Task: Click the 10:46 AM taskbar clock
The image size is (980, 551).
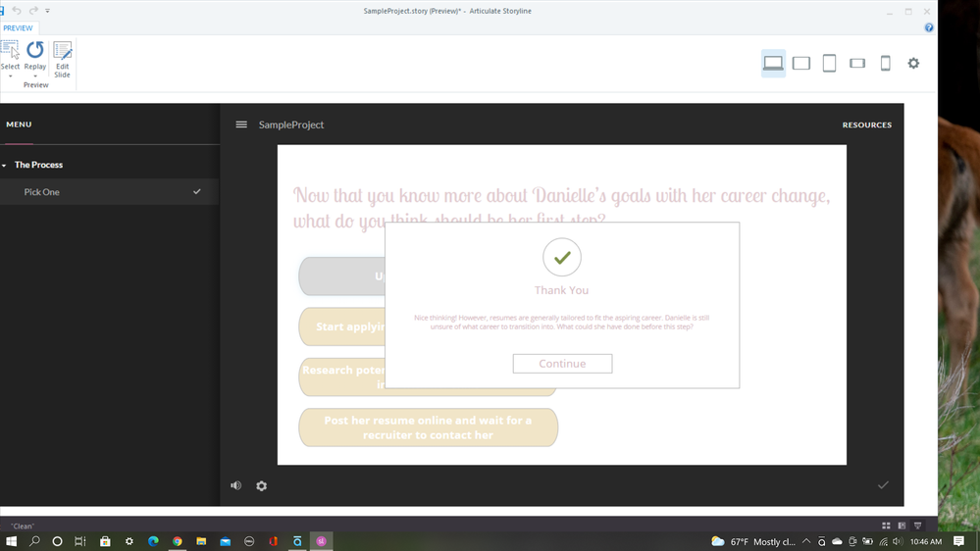Action: coord(926,541)
